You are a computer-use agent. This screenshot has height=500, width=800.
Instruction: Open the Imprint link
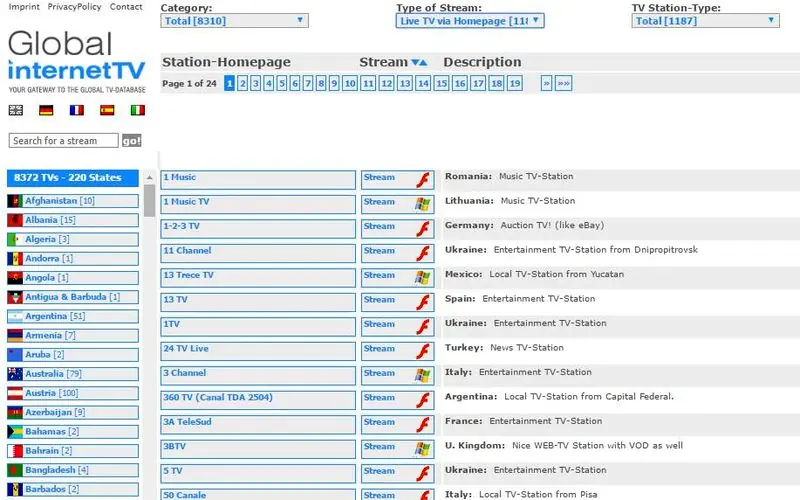coord(24,7)
